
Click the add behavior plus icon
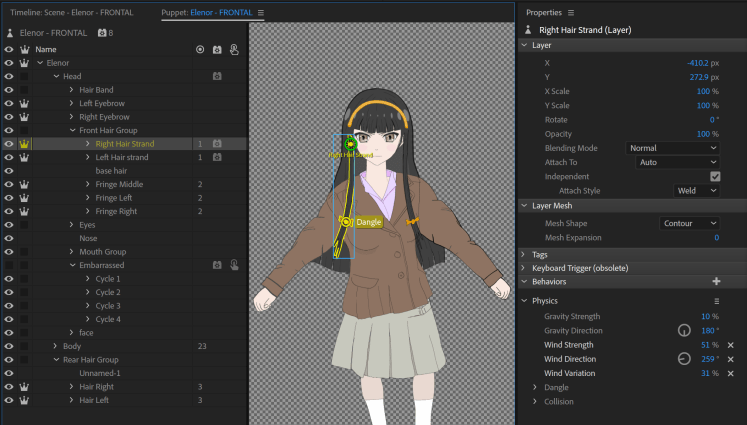click(715, 282)
